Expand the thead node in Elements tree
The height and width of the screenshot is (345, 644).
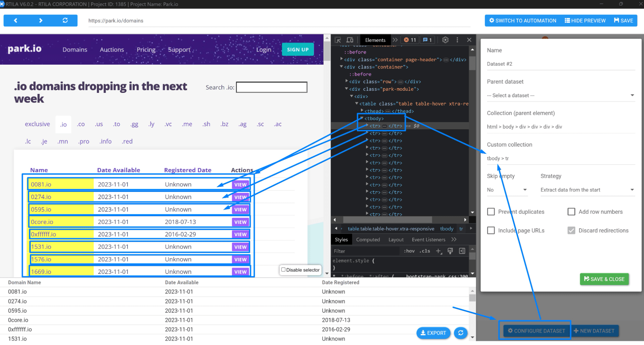tap(362, 111)
